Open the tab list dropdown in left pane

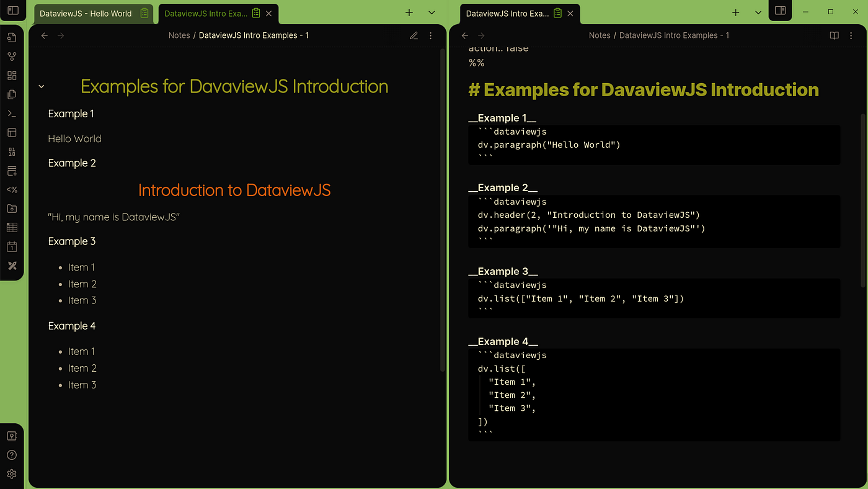[x=432, y=12]
